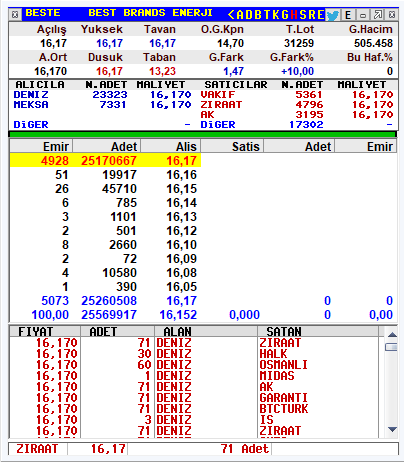Click the BESTE ticker symbol
The width and height of the screenshot is (404, 462).
click(43, 13)
